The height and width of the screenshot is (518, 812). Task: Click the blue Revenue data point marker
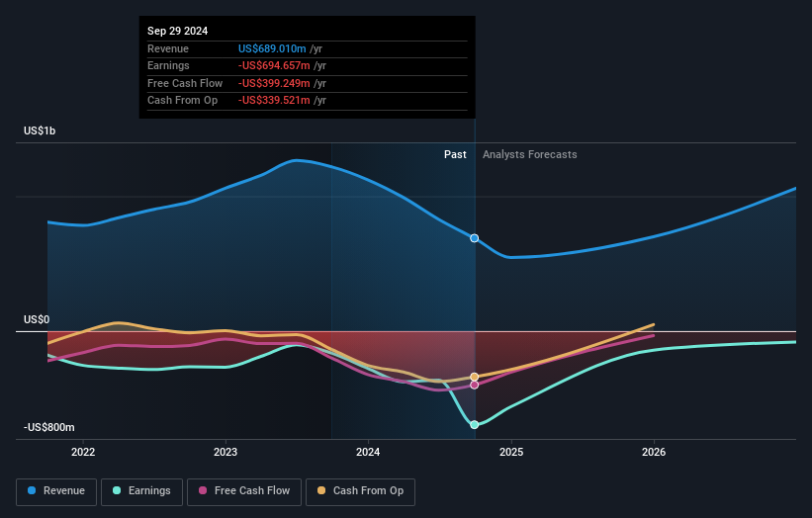click(x=475, y=238)
